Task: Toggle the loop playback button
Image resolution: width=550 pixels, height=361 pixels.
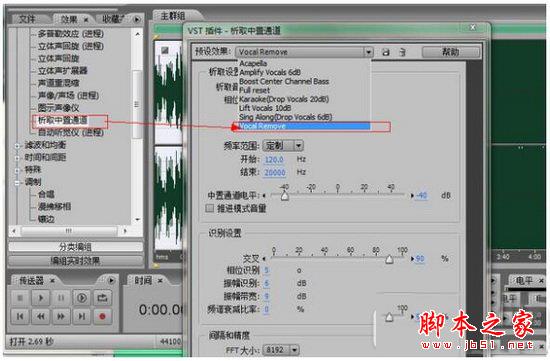Action: coord(102,298)
